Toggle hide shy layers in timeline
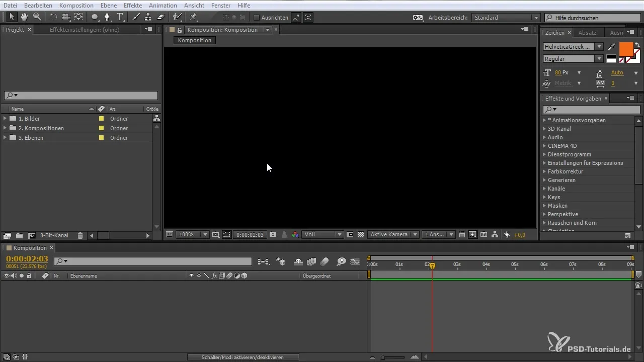The width and height of the screenshot is (644, 362). click(298, 261)
